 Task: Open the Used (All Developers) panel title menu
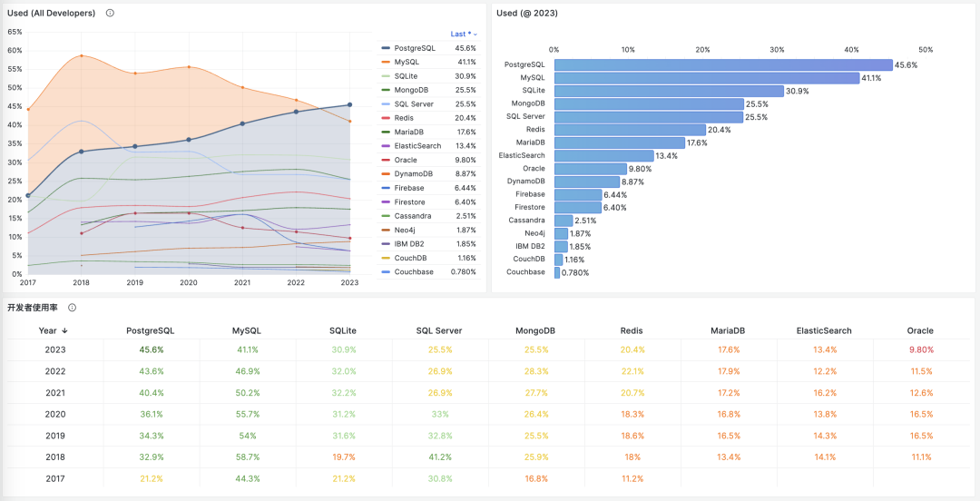click(50, 13)
